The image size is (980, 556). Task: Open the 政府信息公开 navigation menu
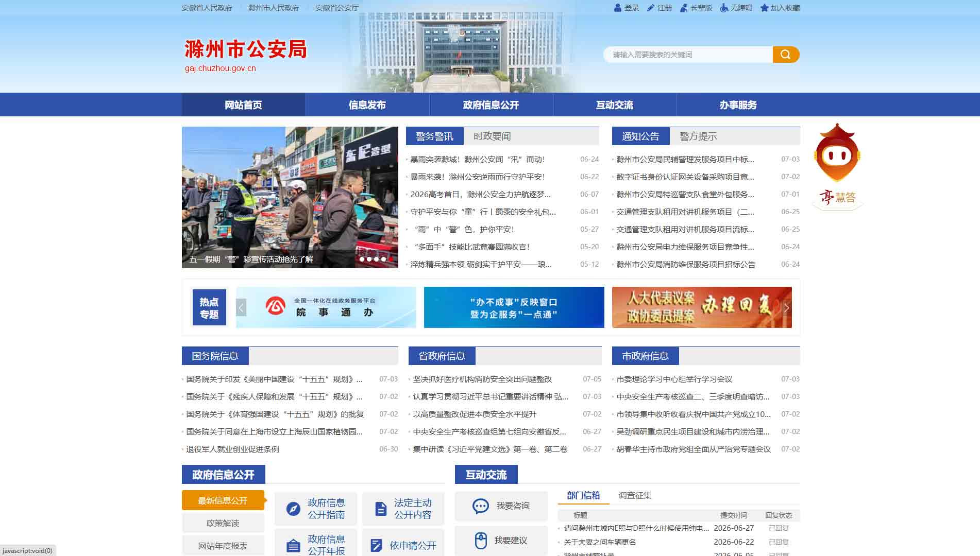pyautogui.click(x=491, y=105)
